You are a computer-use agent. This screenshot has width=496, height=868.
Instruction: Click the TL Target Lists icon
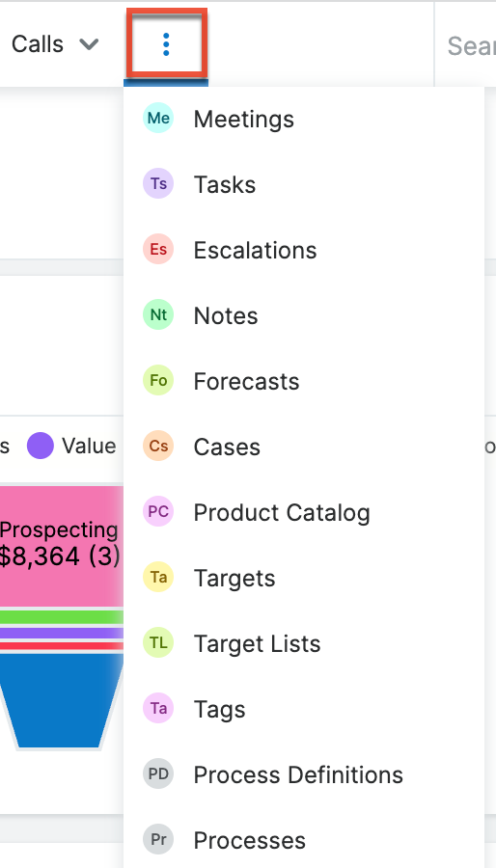point(158,642)
